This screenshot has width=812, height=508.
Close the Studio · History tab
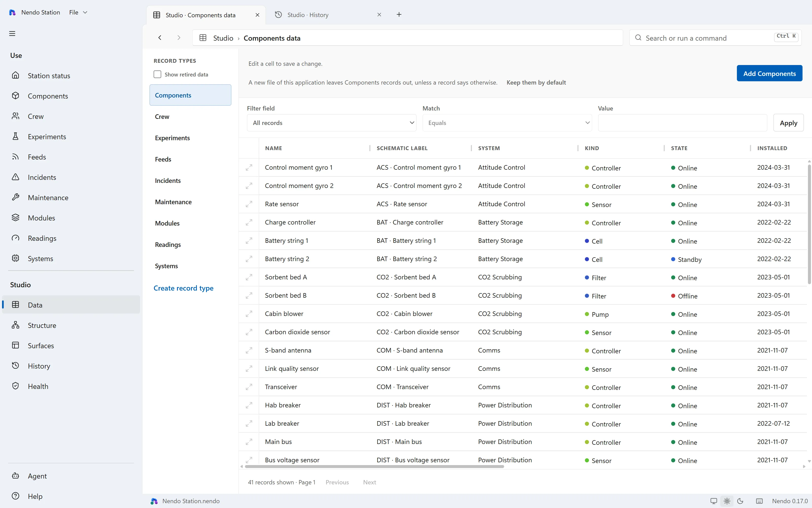379,15
